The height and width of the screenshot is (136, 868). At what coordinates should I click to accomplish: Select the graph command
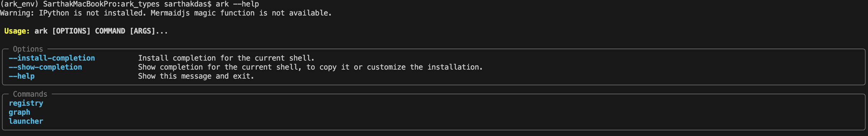point(19,112)
